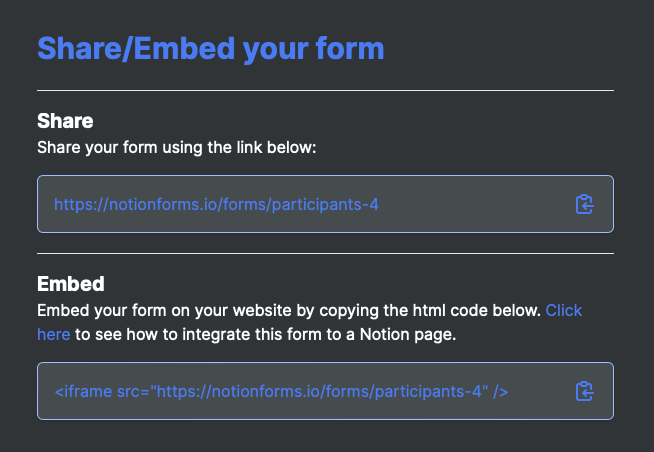This screenshot has width=654, height=452.
Task: Open the "Click" link after html code below
Action: tap(563, 310)
